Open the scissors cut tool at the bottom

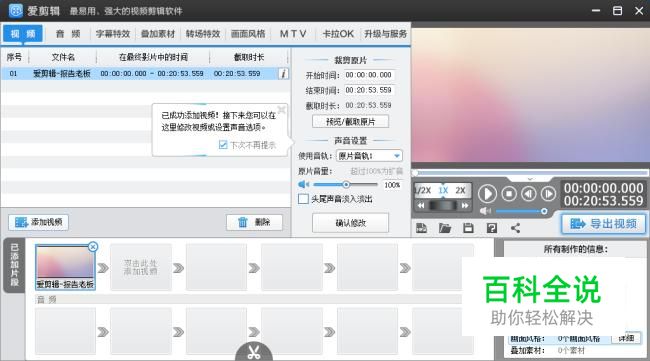[254, 352]
